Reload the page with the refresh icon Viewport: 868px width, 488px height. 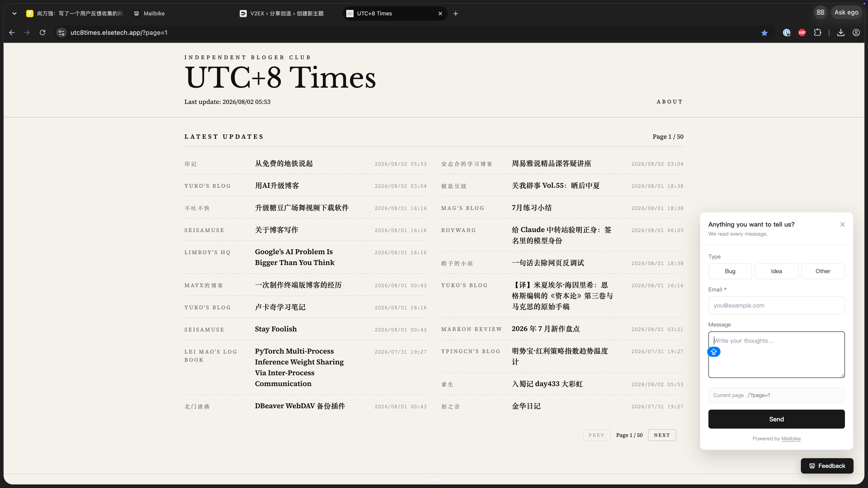tap(42, 33)
